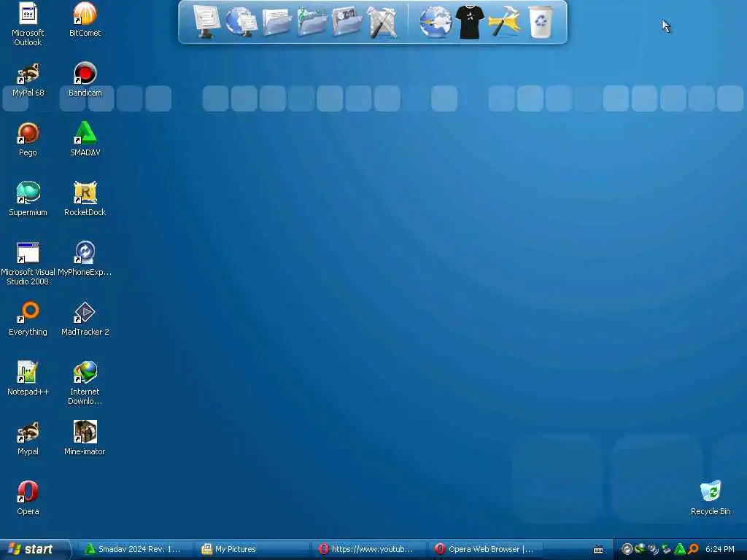Viewport: 747px width, 560px height.
Task: Select the Mypal desktop icon
Action: pos(28,438)
